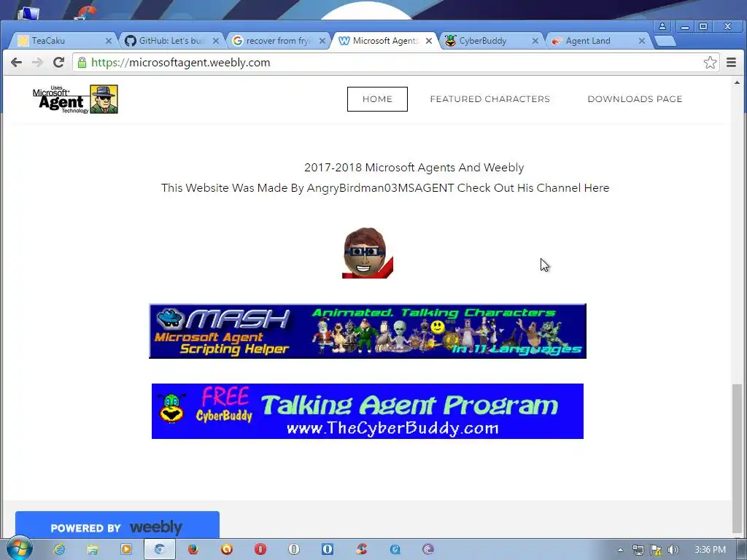Open the HOME nav item
This screenshot has width=747, height=560.
coord(377,99)
